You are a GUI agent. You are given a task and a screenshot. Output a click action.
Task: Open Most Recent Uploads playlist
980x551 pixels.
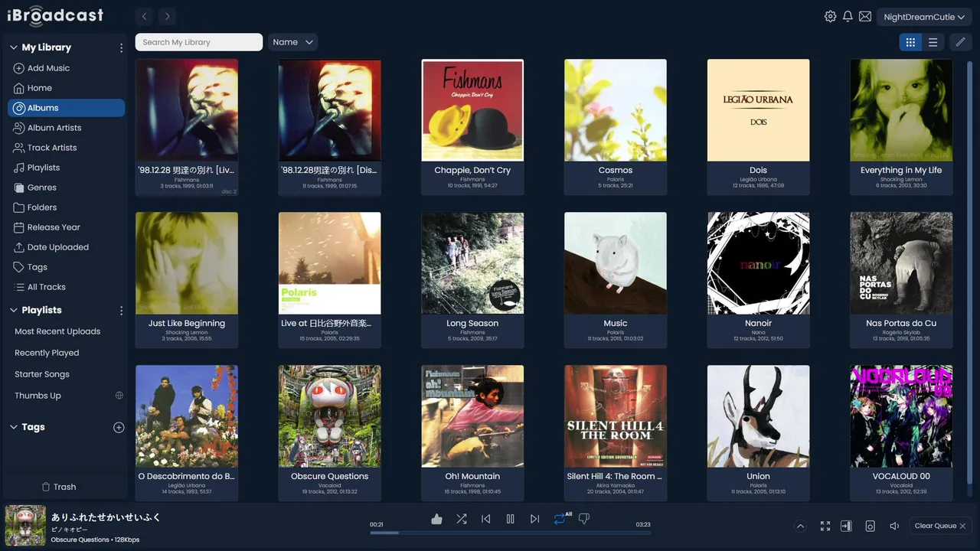[57, 331]
